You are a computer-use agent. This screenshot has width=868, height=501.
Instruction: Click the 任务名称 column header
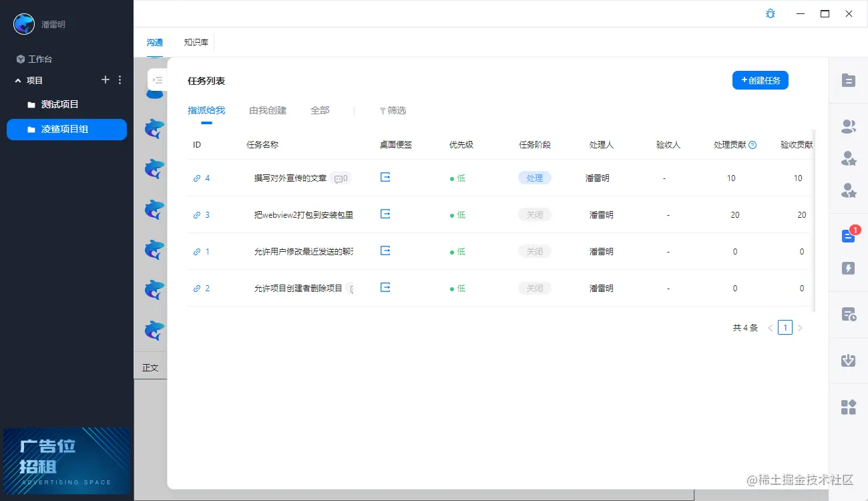tap(263, 145)
